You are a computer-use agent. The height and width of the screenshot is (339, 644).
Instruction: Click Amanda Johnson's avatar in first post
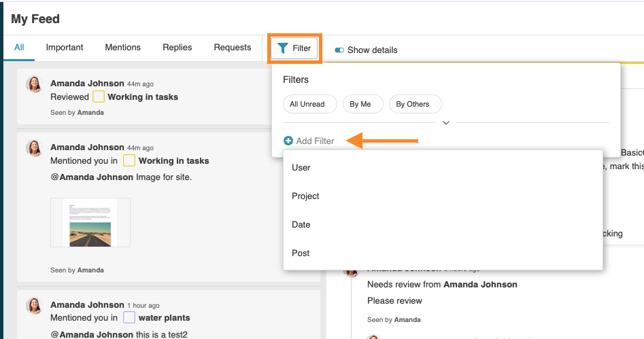(x=34, y=84)
